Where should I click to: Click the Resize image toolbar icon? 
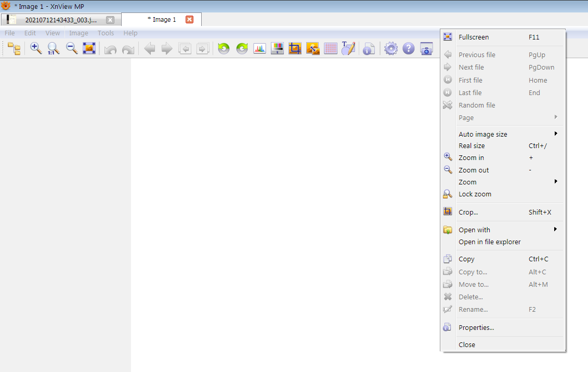click(x=312, y=49)
